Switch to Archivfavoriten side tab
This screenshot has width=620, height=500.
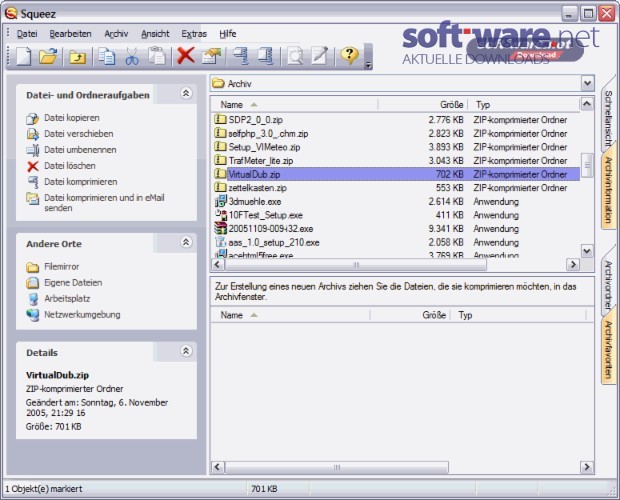[608, 350]
